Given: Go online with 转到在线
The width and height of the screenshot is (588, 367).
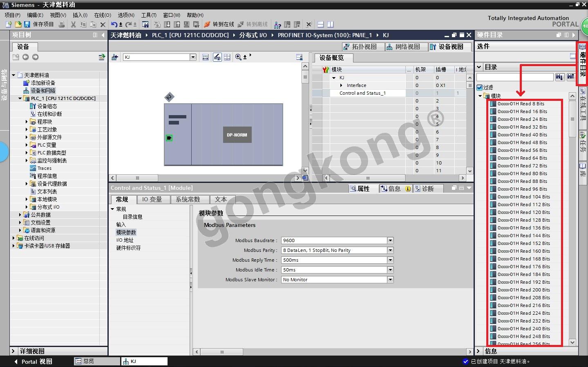Looking at the screenshot, I should [219, 24].
